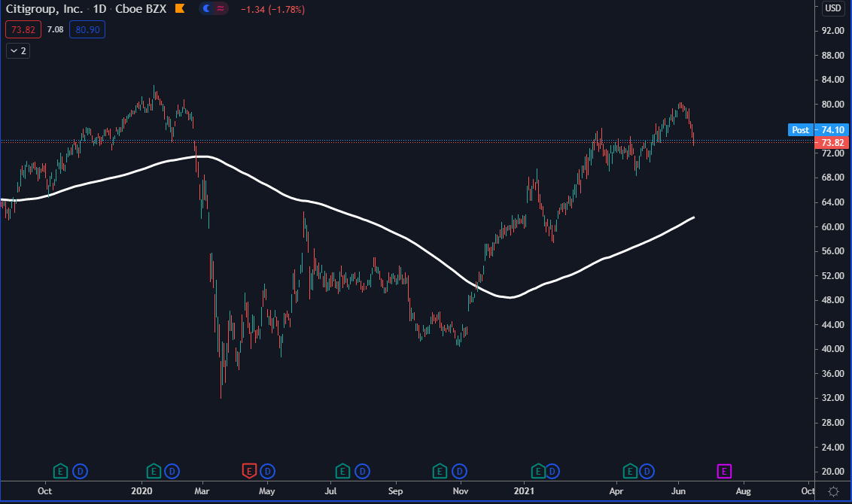Click the orange flag icon beside Cboe BZX
Image resolution: width=852 pixels, height=504 pixels.
180,9
